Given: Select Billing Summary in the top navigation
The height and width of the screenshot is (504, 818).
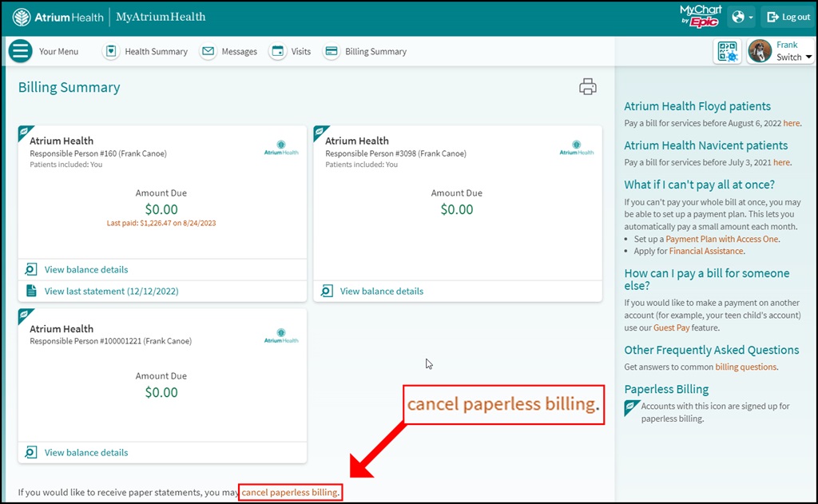Looking at the screenshot, I should (375, 51).
